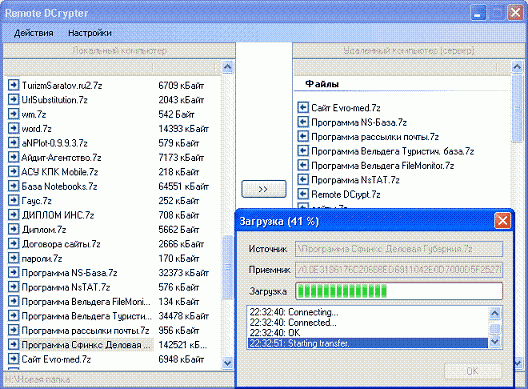Click upload arrow icon for TurizmSaratov.ru2.7z
Image resolution: width=528 pixels, height=389 pixels.
coord(13,85)
